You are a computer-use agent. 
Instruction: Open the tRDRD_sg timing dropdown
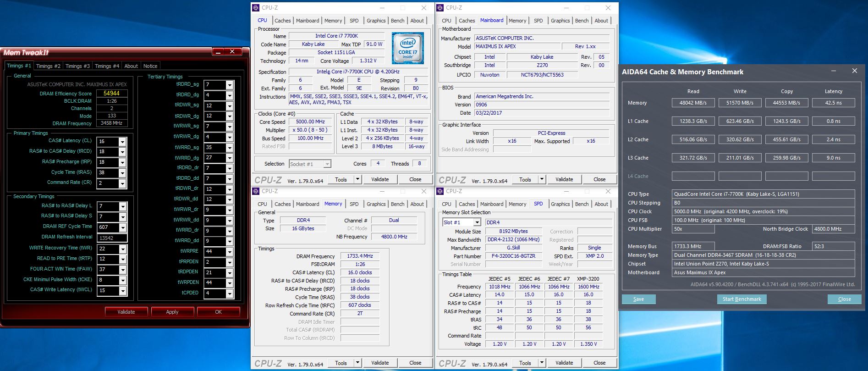point(230,85)
